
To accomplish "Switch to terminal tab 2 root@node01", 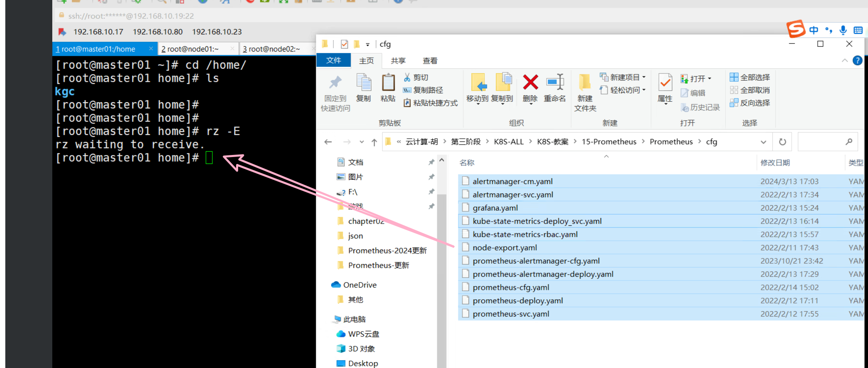I will coord(198,49).
